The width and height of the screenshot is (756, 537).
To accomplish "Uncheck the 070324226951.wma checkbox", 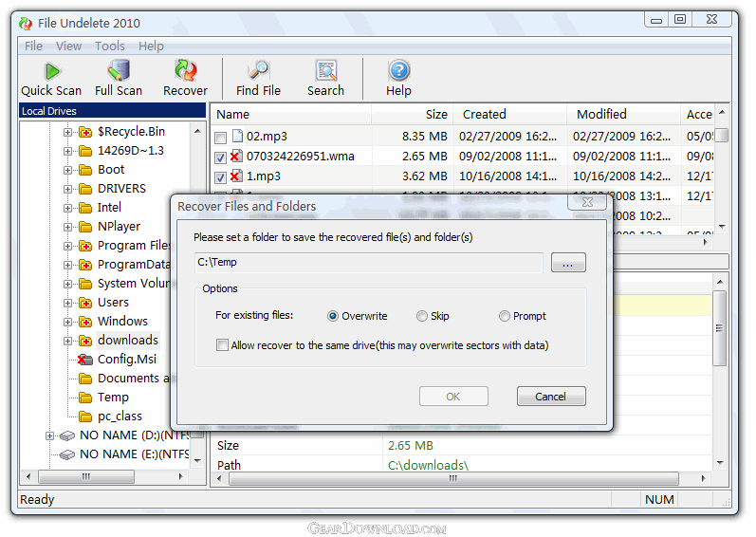I will [x=220, y=157].
